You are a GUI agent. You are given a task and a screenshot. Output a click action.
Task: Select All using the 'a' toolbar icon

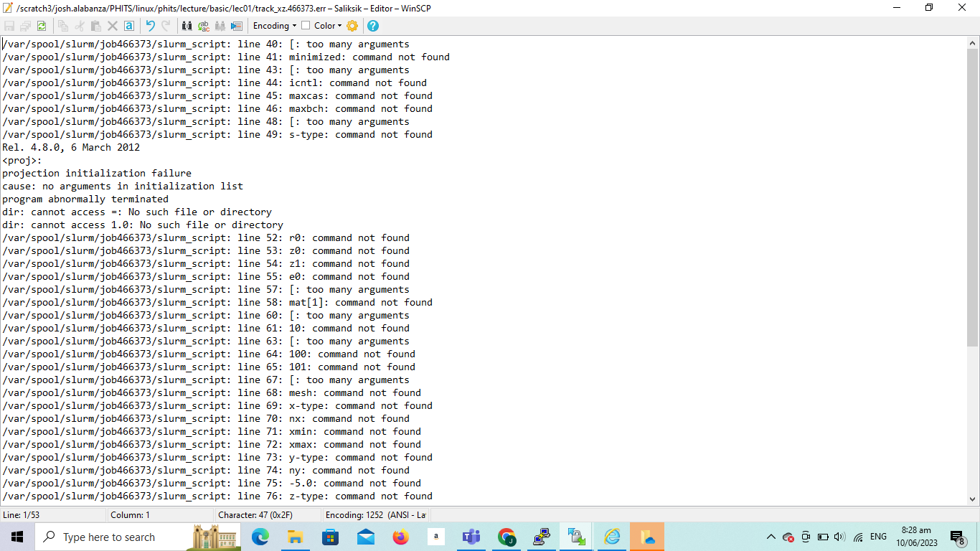pos(129,25)
